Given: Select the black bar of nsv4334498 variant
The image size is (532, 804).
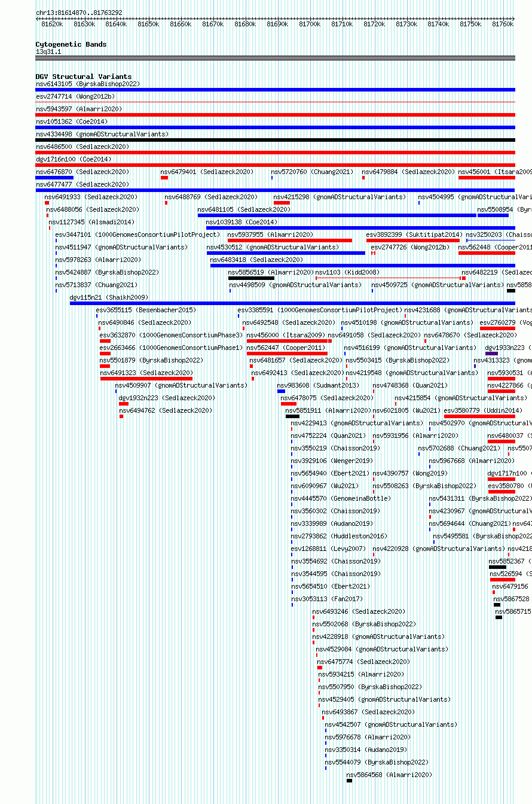Looking at the screenshot, I should coord(276,140).
